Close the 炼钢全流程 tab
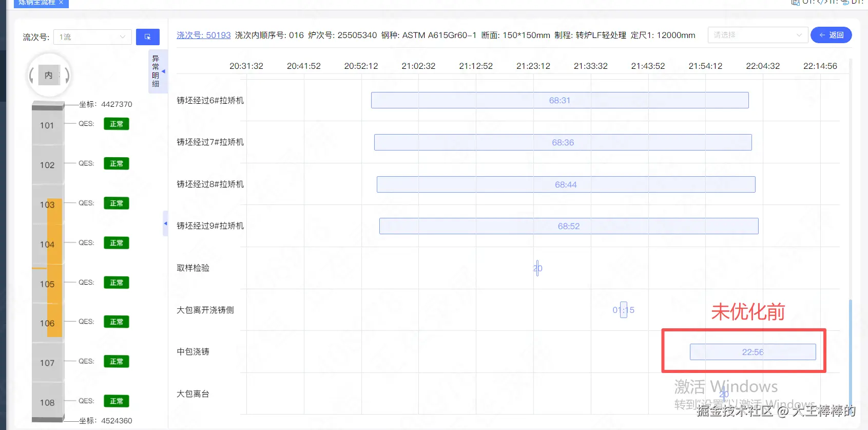The width and height of the screenshot is (868, 430). [61, 3]
